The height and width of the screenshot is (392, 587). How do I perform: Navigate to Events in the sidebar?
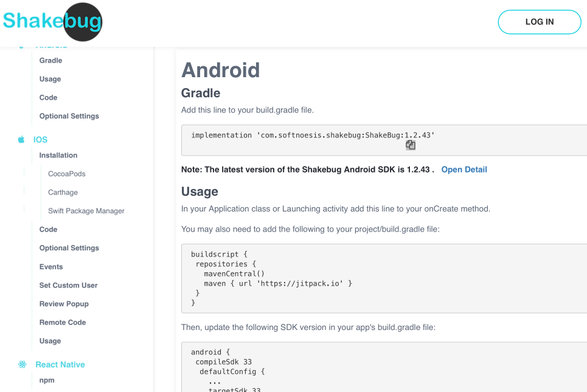51,267
